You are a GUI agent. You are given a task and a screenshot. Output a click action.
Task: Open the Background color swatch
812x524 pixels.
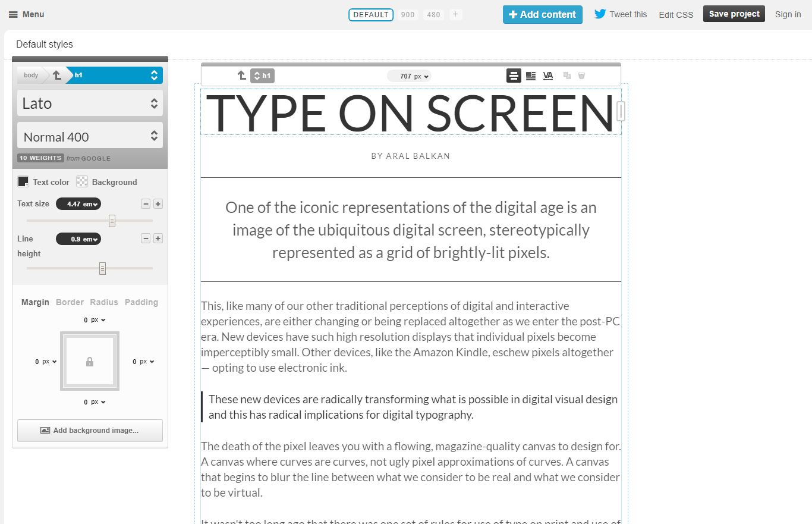coord(82,182)
